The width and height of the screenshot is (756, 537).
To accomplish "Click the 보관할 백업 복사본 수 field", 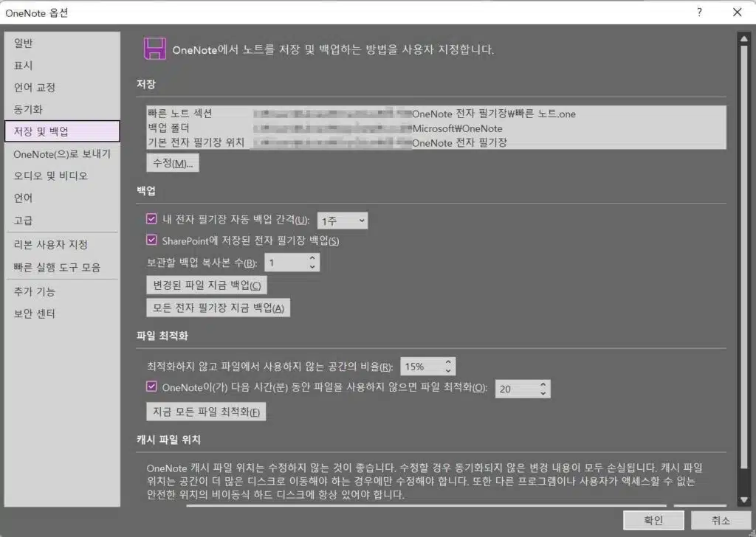I will pos(286,263).
